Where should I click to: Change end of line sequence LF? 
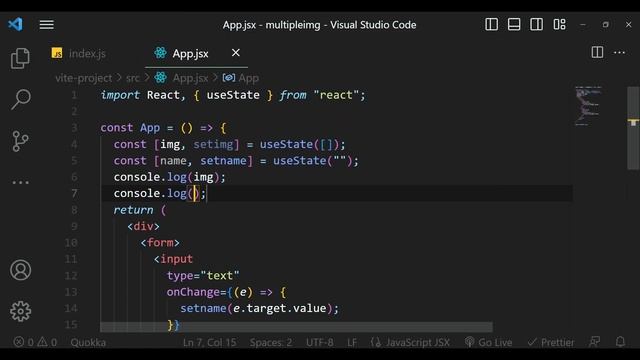tap(352, 342)
